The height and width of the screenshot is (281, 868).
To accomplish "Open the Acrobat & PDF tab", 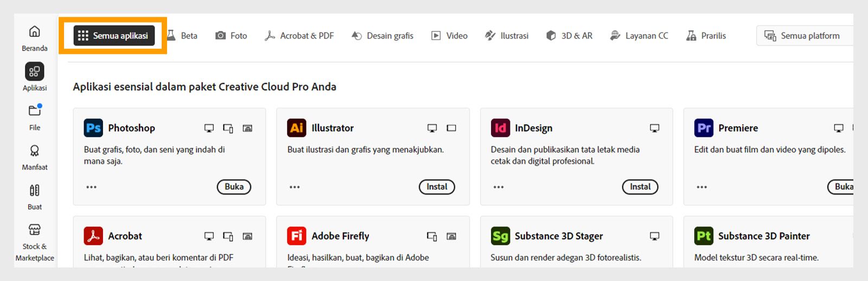I will pos(299,36).
